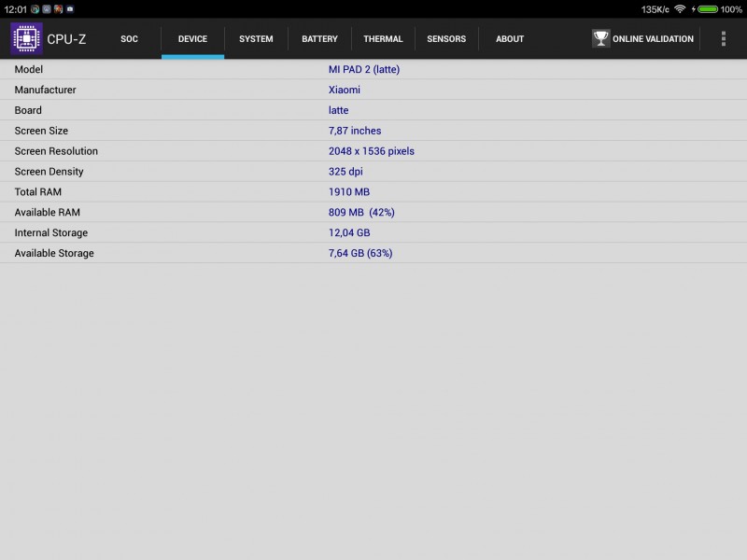The image size is (747, 560).
Task: Tap the value MI PAD 2 (latte)
Action: click(x=364, y=69)
